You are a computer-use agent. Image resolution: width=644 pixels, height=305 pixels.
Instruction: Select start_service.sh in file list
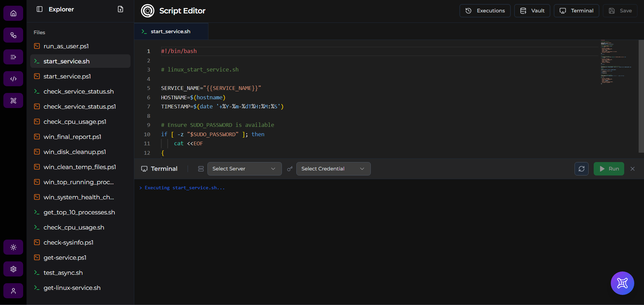click(x=80, y=61)
